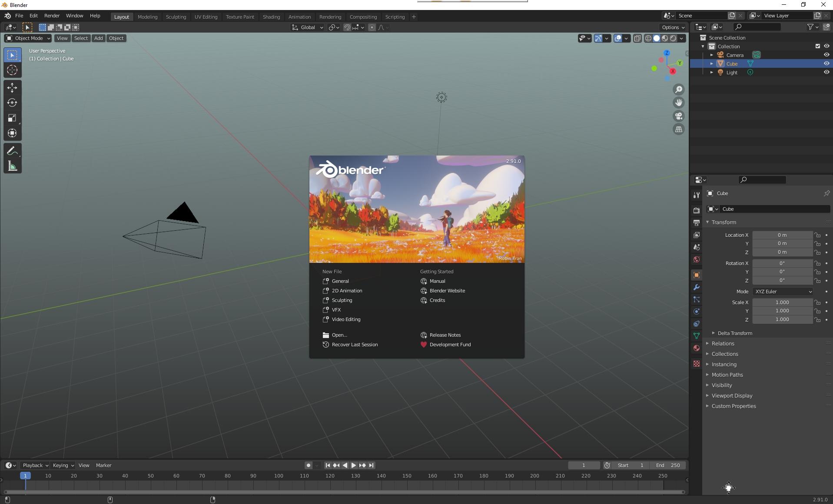Hide the Collection with its eye icon
Image resolution: width=833 pixels, height=504 pixels.
826,46
